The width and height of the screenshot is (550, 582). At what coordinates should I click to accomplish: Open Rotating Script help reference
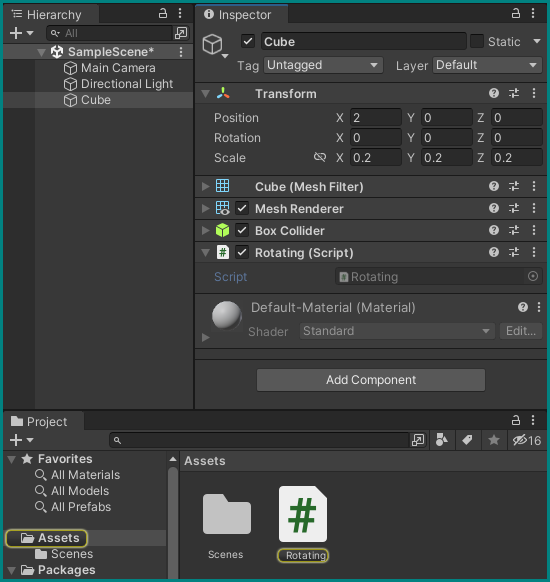(494, 252)
